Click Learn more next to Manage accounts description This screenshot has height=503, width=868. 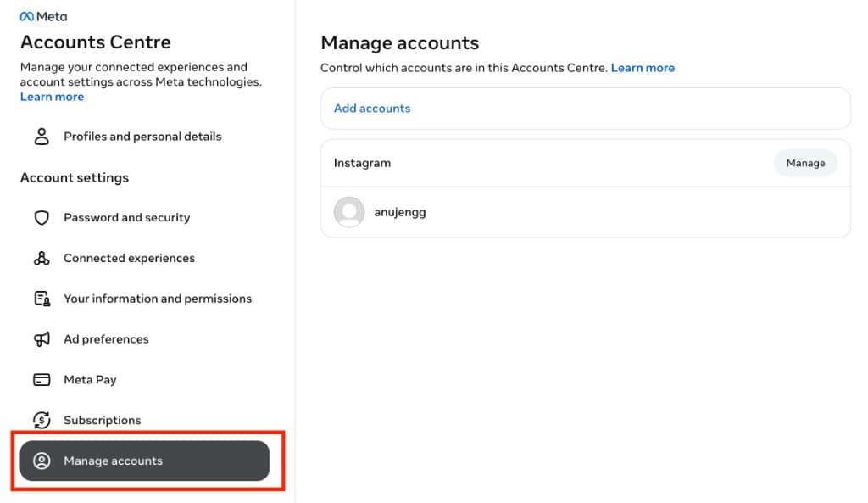(x=643, y=68)
